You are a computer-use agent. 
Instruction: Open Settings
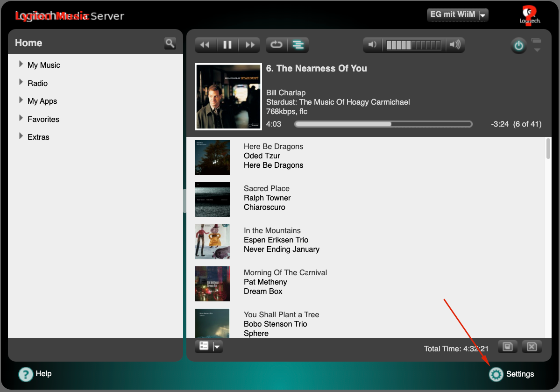[511, 374]
